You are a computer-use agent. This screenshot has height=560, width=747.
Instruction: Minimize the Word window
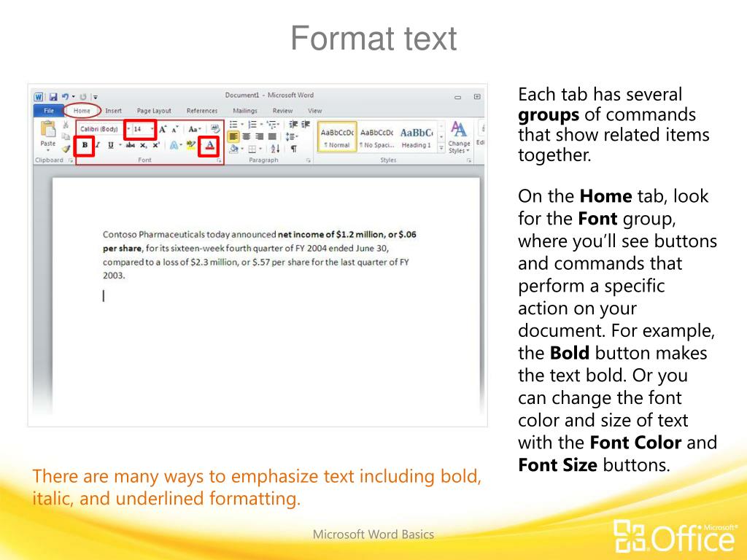[x=458, y=97]
